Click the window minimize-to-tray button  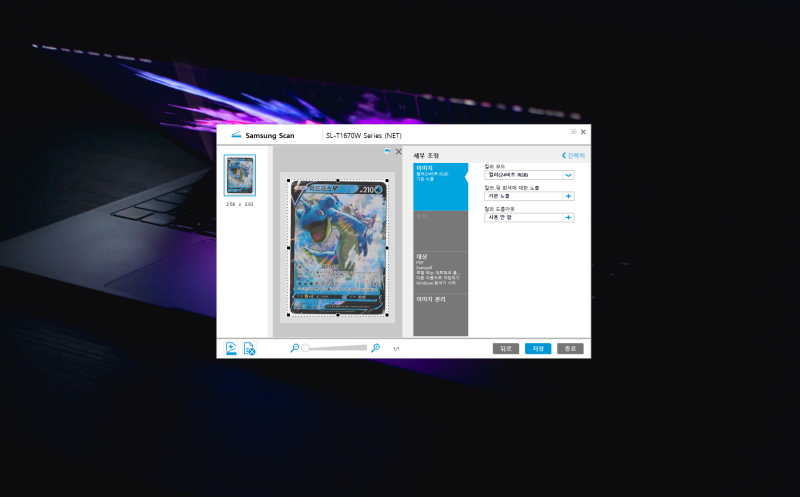point(573,132)
